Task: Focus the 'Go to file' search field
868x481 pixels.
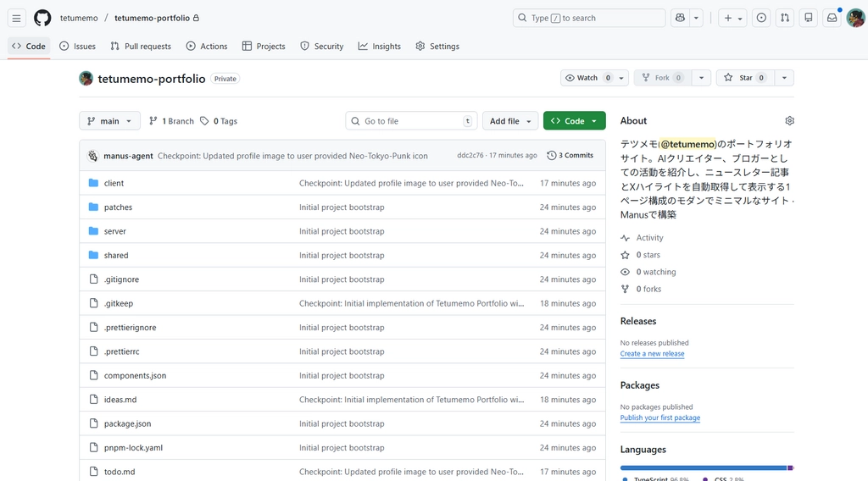Action: pos(412,121)
